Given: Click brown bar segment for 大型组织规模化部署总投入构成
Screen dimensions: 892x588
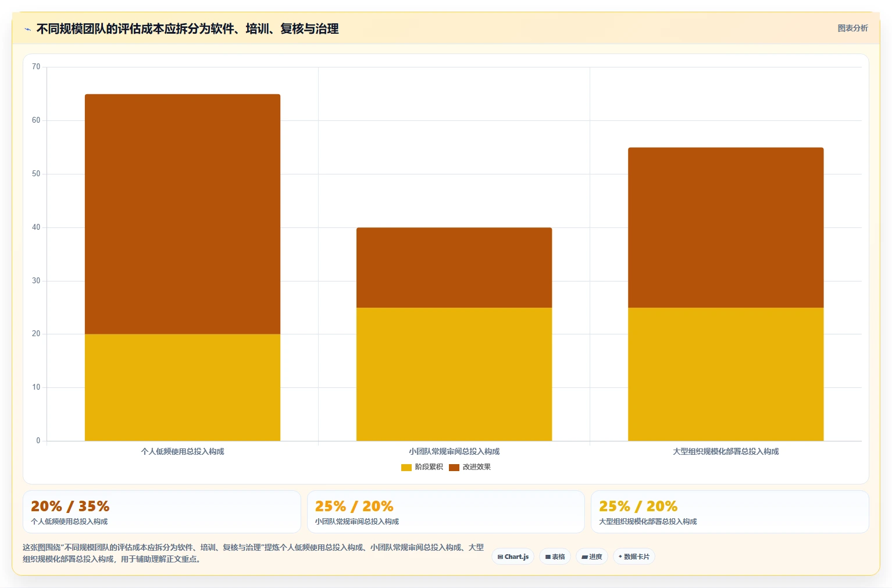Looking at the screenshot, I should pyautogui.click(x=726, y=227).
